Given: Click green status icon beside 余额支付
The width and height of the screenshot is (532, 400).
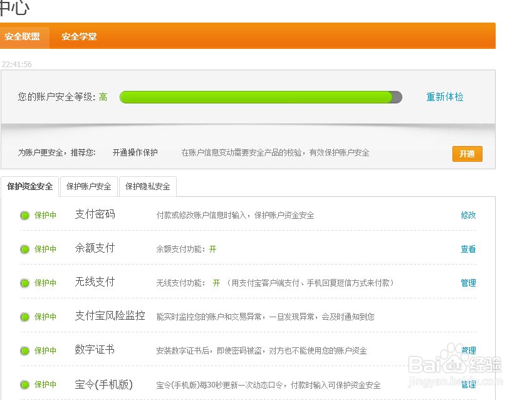Looking at the screenshot, I should tap(25, 250).
